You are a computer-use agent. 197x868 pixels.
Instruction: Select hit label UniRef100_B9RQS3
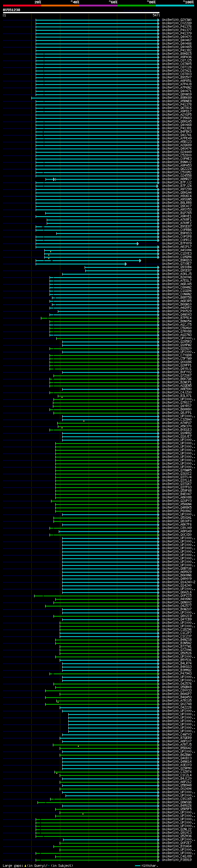pyautogui.click(x=177, y=260)
